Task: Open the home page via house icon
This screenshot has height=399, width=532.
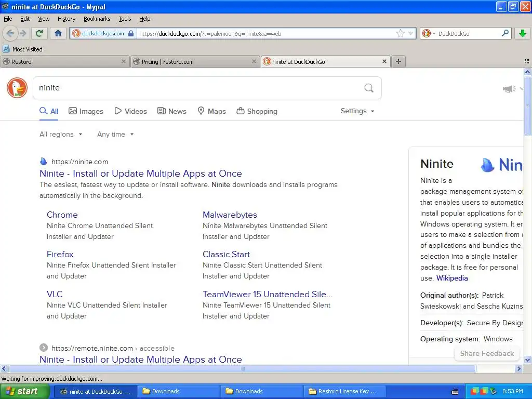Action: [58, 33]
